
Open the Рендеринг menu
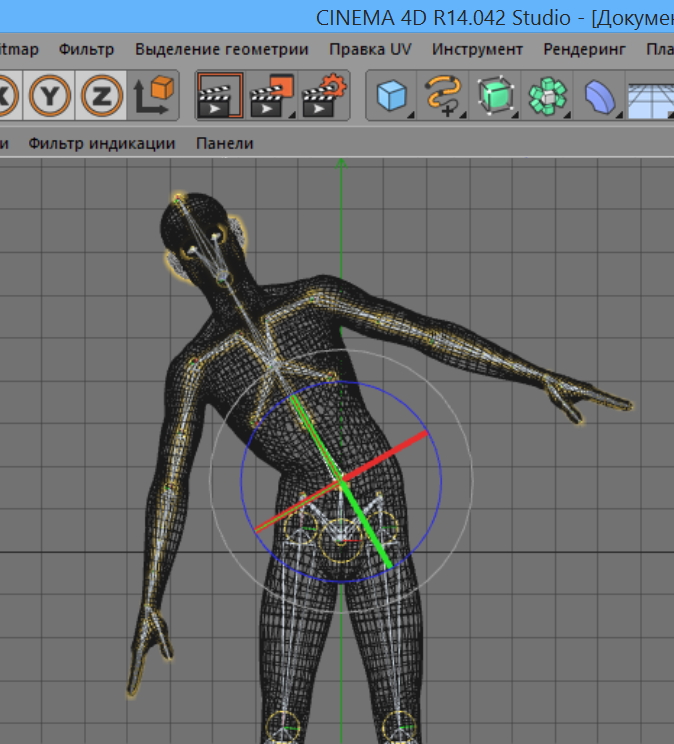584,48
